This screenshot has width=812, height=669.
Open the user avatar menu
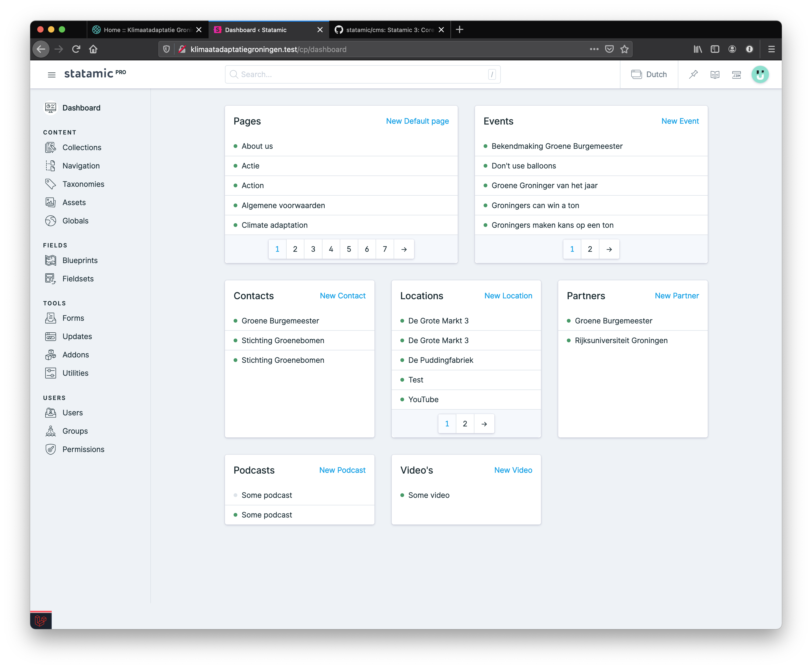coord(760,74)
